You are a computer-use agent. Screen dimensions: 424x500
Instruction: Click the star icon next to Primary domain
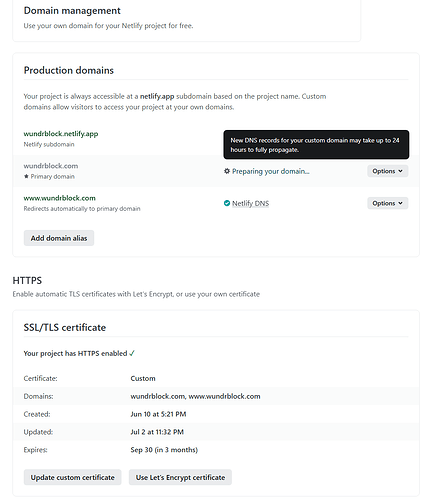click(26, 176)
